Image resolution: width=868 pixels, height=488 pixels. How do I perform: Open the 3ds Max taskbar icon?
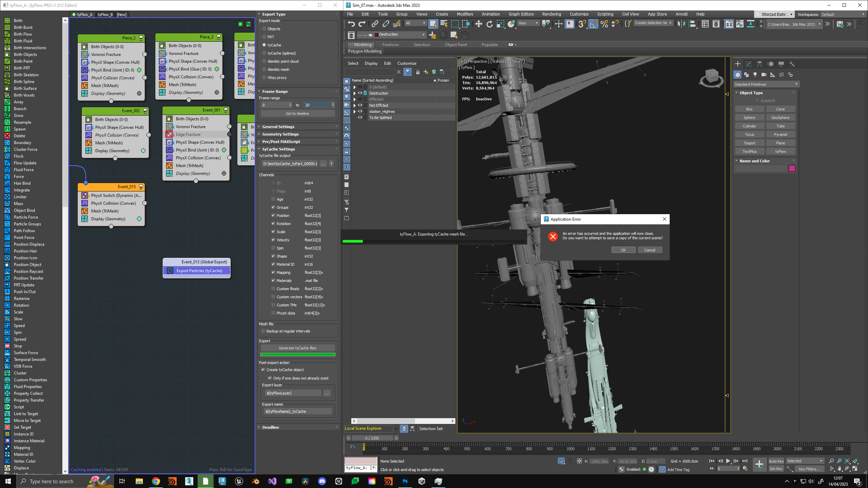222,481
